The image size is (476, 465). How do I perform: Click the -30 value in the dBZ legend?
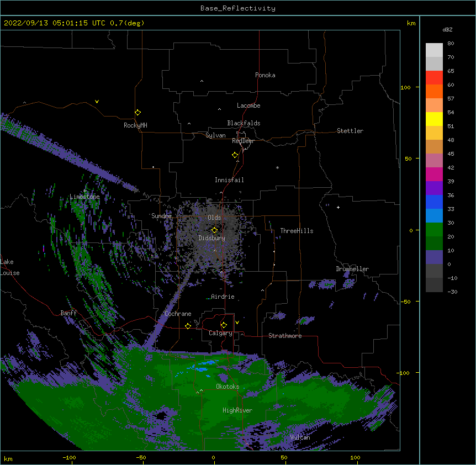coord(452,292)
